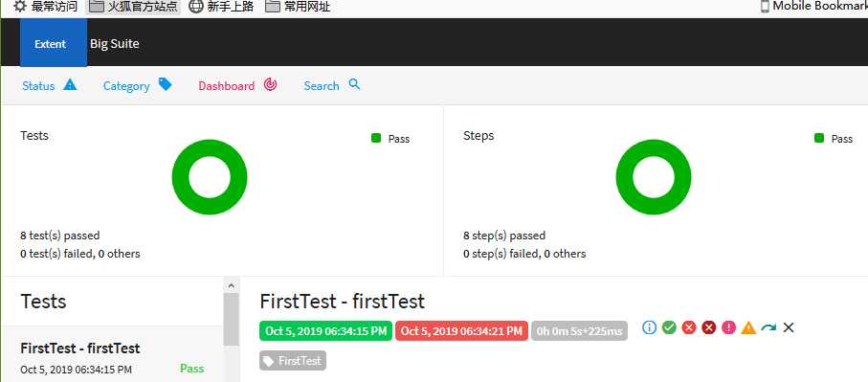
Task: Click the FirstTest - firstTest detail heading
Action: click(342, 302)
